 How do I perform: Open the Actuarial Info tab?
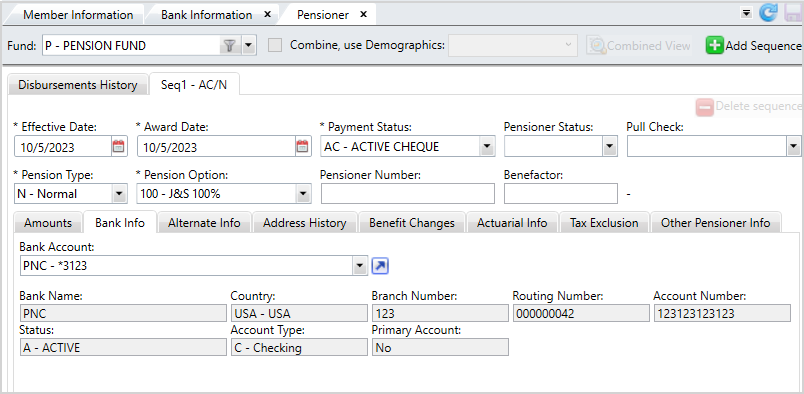point(512,223)
